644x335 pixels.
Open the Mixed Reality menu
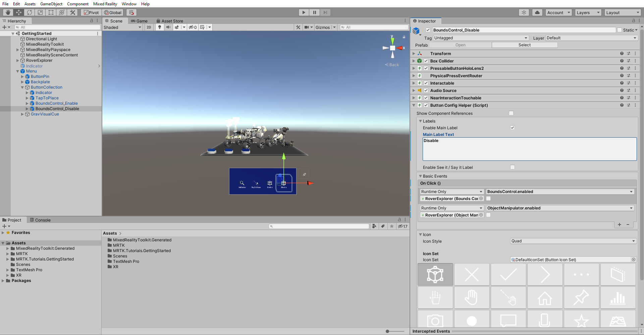[105, 4]
